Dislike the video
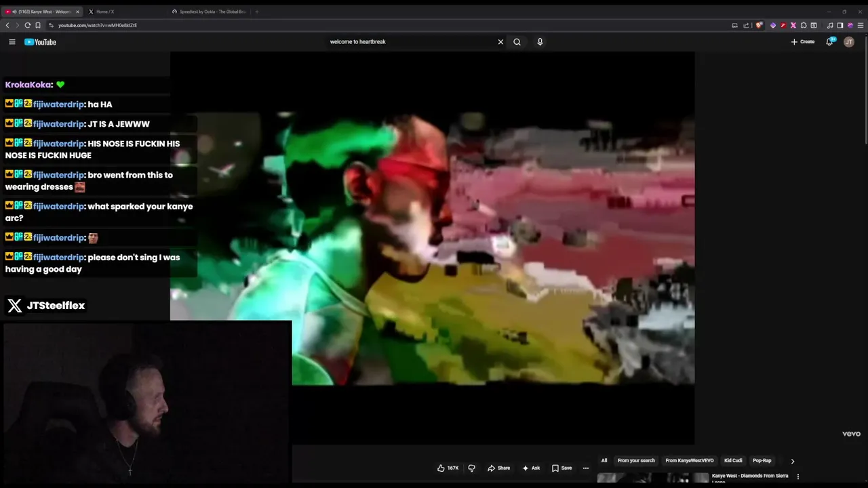The image size is (868, 488). [472, 468]
